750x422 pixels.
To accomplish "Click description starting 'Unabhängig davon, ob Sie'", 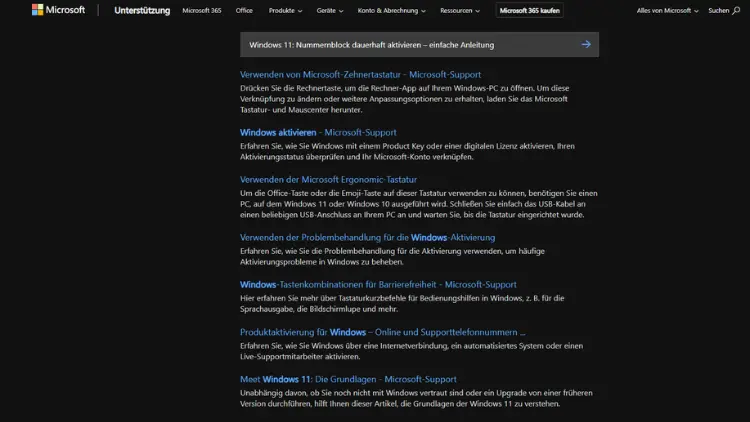I will point(416,398).
